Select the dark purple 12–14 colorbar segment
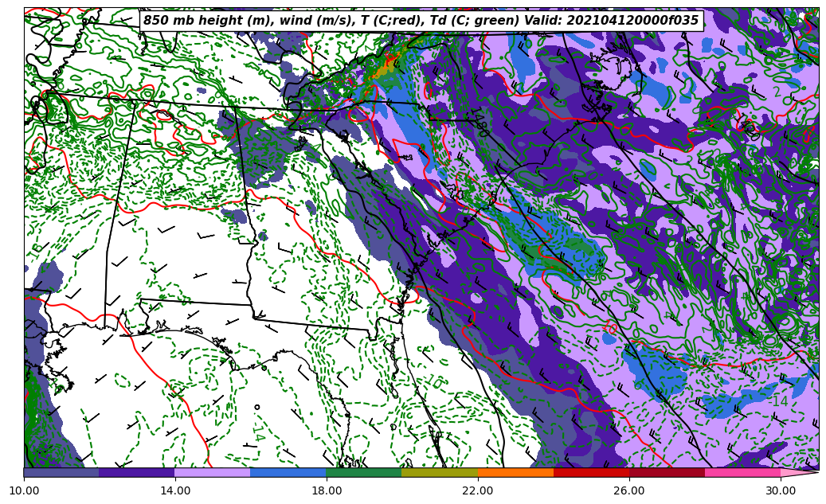The width and height of the screenshot is (826, 504). coord(137,472)
